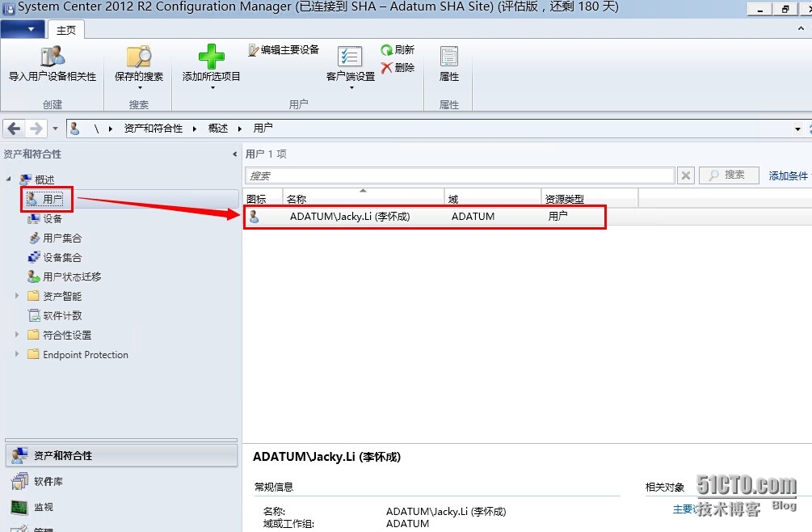Select the 概述 tree item
The image size is (812, 532).
click(37, 179)
